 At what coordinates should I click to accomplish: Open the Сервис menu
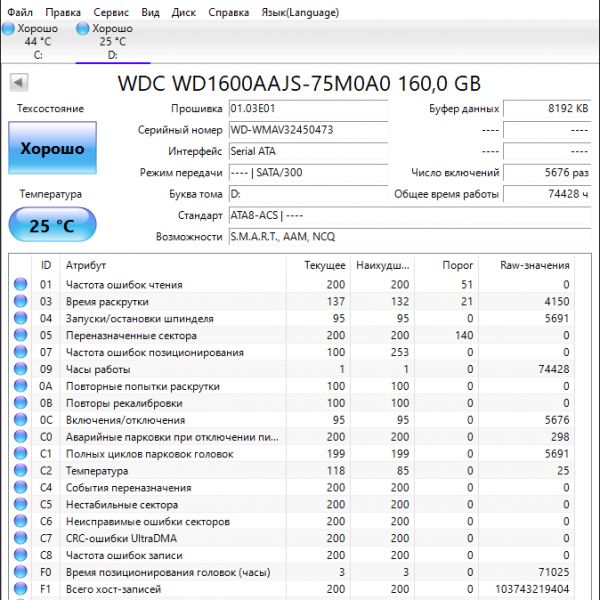click(x=111, y=12)
